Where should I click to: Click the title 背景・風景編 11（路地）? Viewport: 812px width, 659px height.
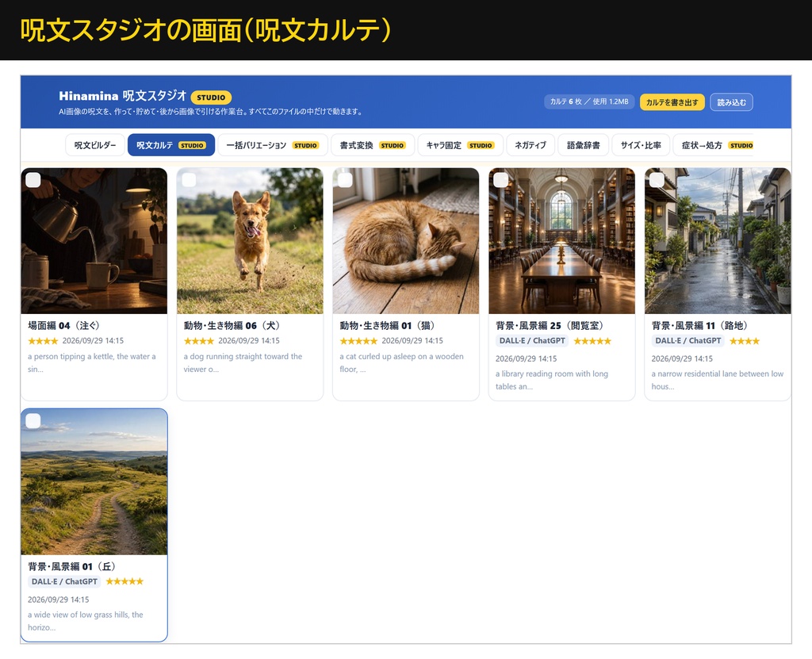pyautogui.click(x=699, y=325)
